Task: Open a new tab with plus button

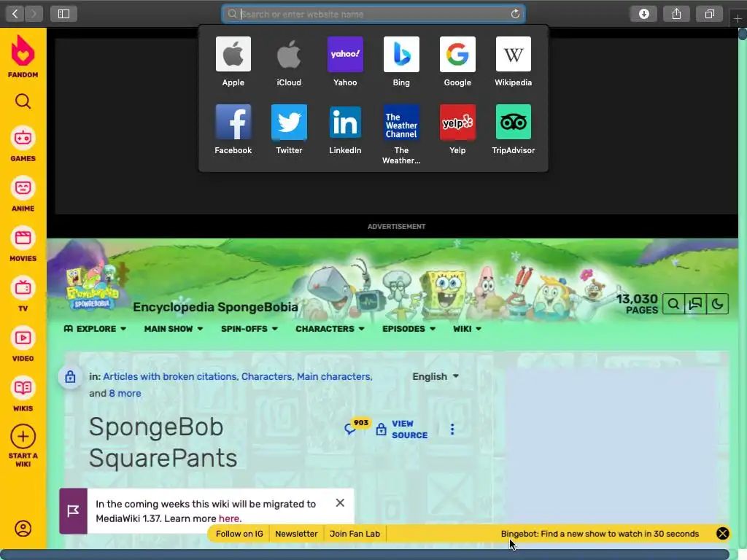Action: 738,18
